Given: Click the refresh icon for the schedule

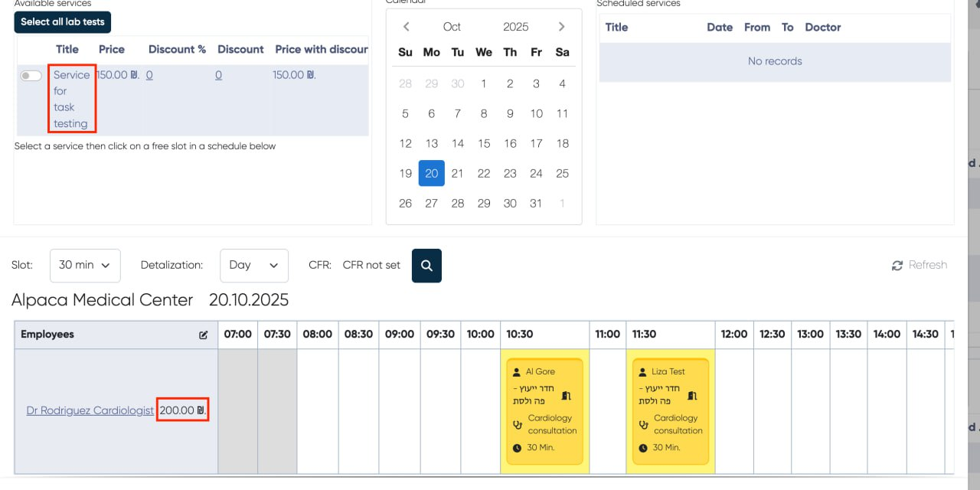Looking at the screenshot, I should tap(897, 266).
